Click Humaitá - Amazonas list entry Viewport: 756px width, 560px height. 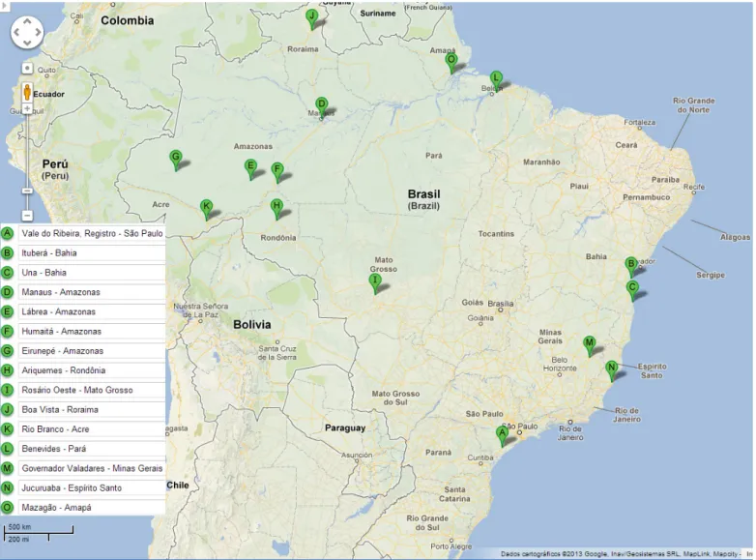(92, 332)
